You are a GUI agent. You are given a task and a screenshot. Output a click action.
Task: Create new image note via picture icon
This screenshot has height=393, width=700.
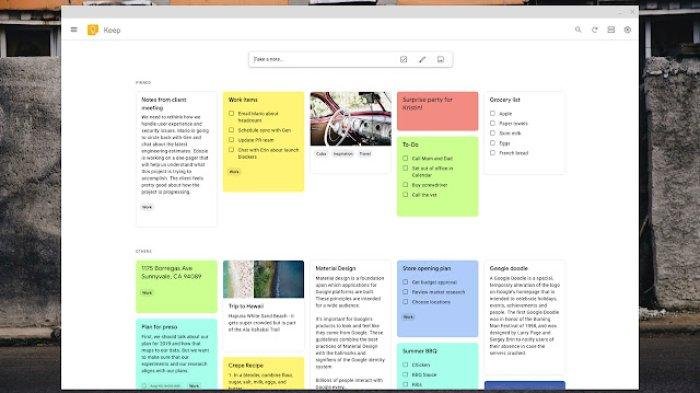(x=441, y=59)
